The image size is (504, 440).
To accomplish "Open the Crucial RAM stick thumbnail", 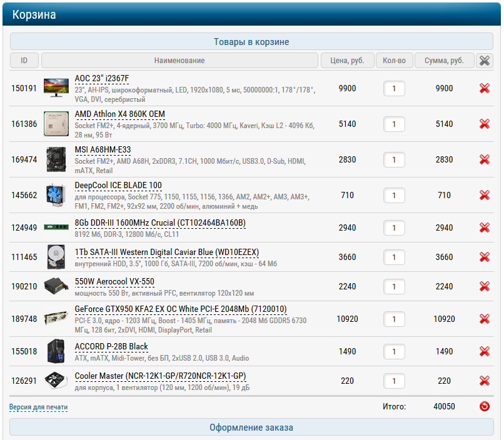I will (56, 227).
